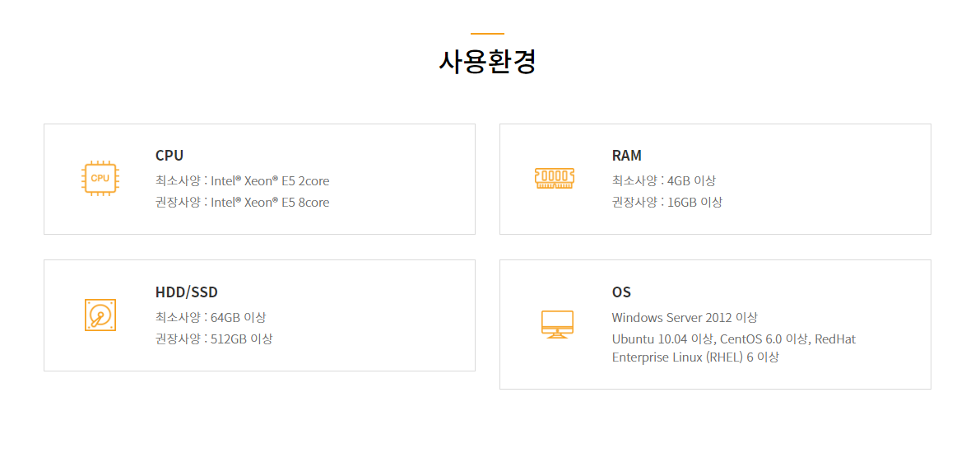Click the Ubuntu 10.04 이상 text
The image size is (980, 453).
pos(663,339)
